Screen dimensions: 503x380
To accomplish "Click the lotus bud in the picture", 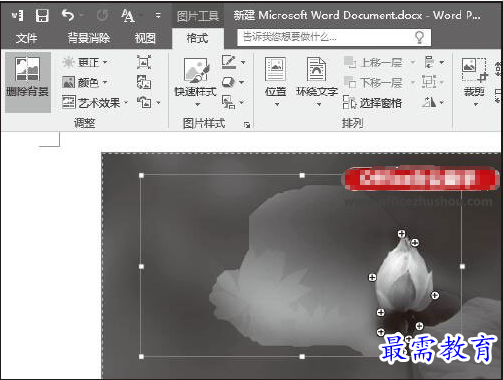I will tap(405, 277).
